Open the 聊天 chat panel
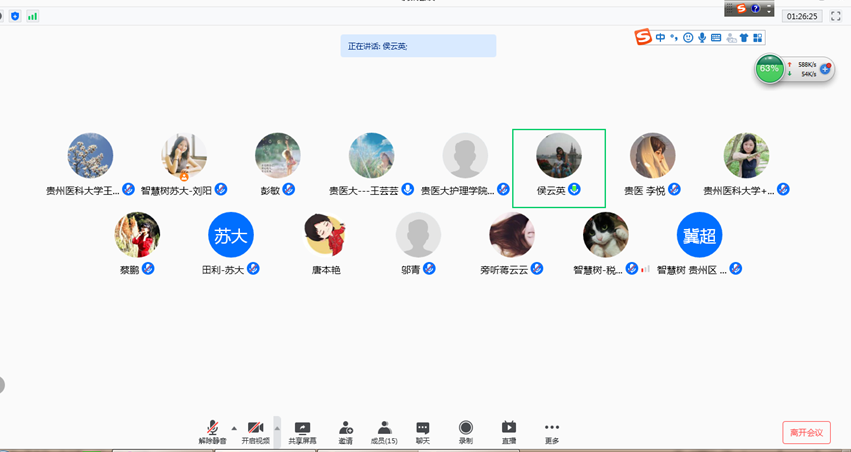 422,432
